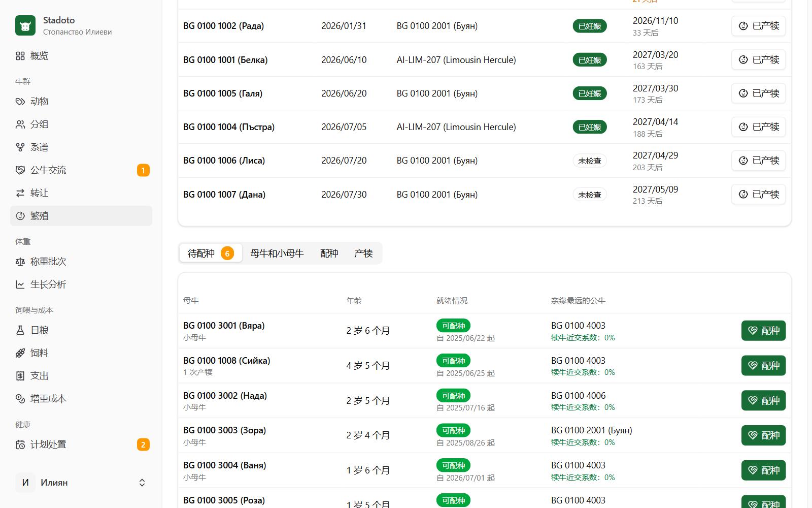This screenshot has width=812, height=508.
Task: Click the 已妊娠 status badge for Белка
Action: click(x=590, y=60)
